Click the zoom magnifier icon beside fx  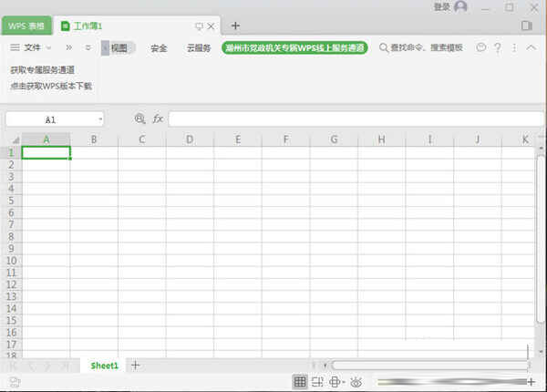(x=139, y=119)
